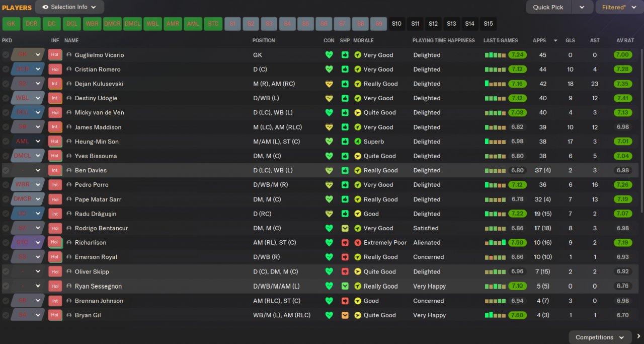Click match sharpness icon for Cristian Romero

[345, 70]
